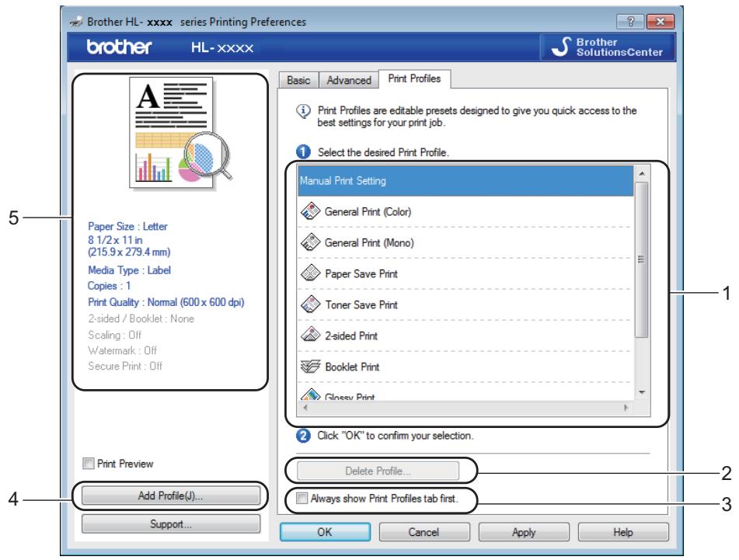Screen dimensions: 739x560
Task: Click the 2-sided / Booklet : None line
Action: pos(141,319)
